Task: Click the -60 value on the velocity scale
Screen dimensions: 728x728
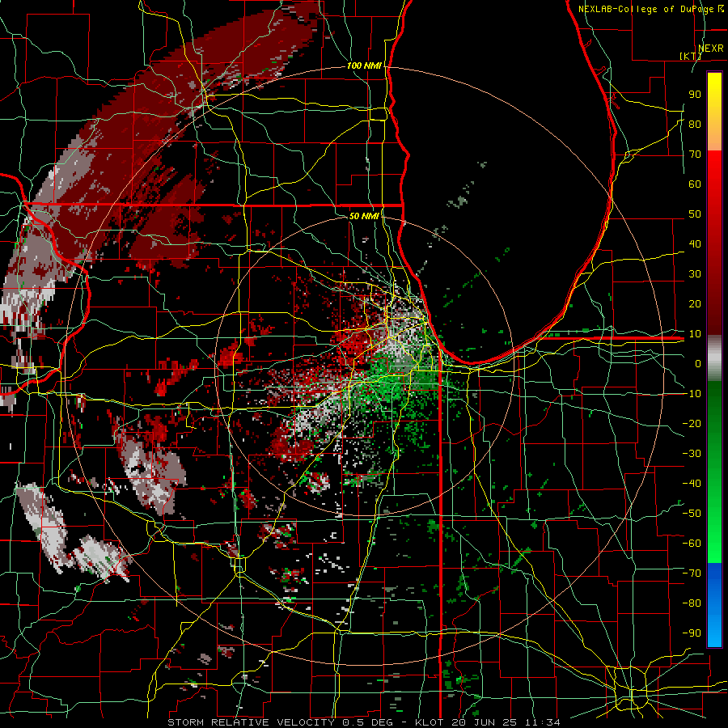Action: tap(692, 544)
